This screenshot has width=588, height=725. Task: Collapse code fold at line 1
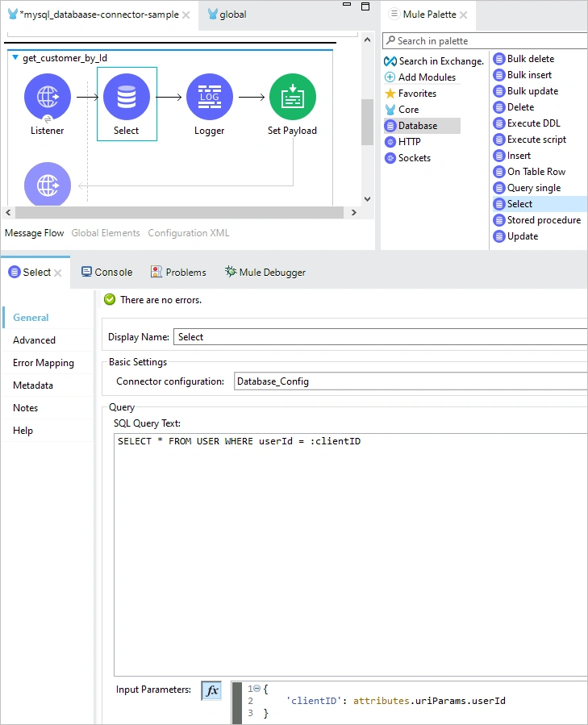(256, 689)
